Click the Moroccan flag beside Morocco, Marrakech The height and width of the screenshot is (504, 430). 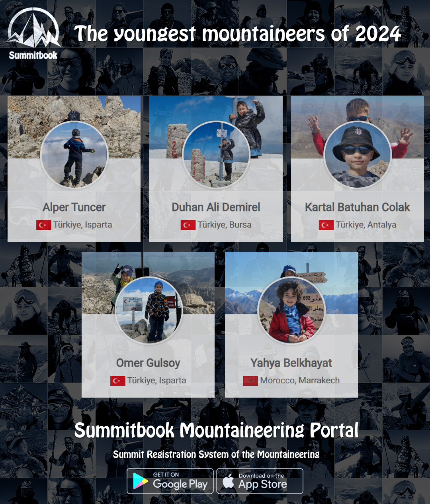tap(250, 381)
